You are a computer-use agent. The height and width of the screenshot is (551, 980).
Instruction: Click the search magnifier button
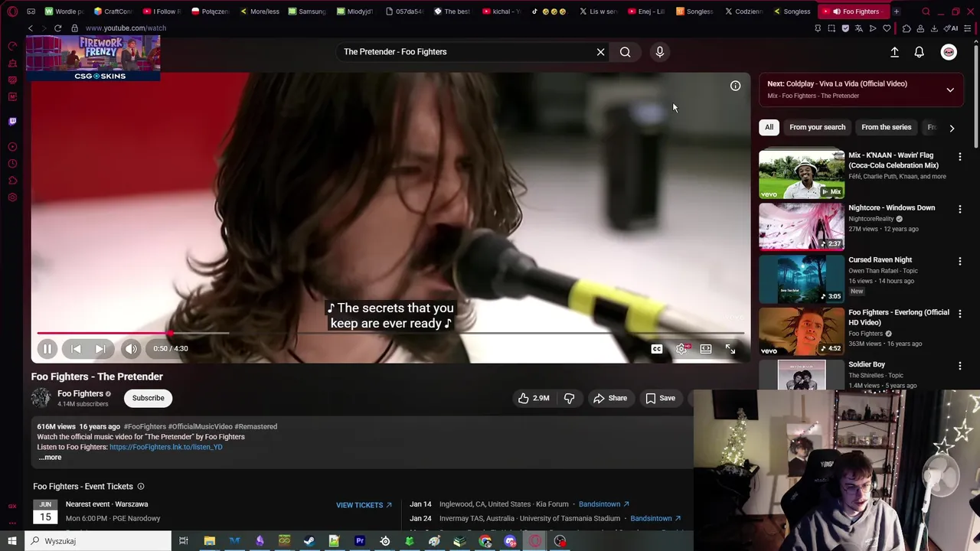[x=626, y=52]
